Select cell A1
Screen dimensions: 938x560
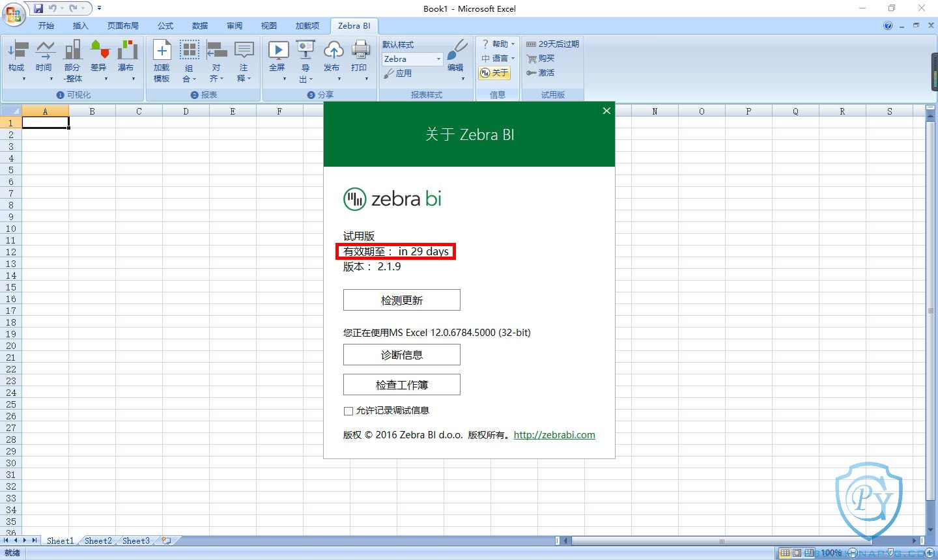pos(45,122)
